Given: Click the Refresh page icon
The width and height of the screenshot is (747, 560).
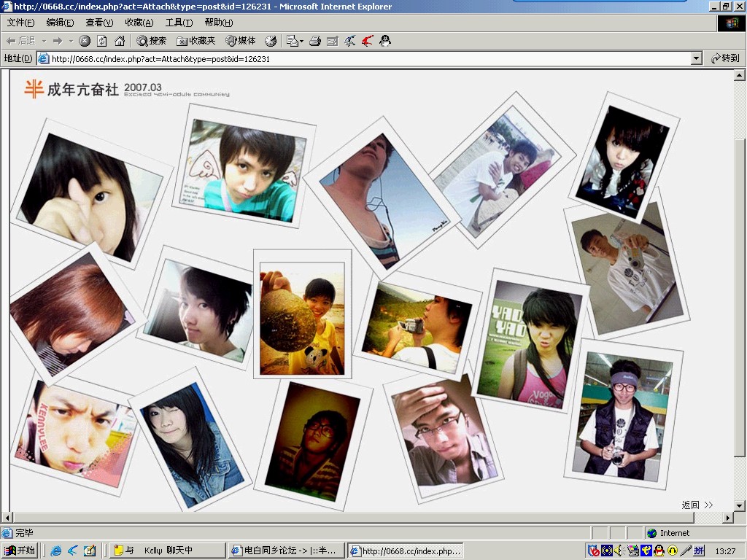Looking at the screenshot, I should 102,41.
